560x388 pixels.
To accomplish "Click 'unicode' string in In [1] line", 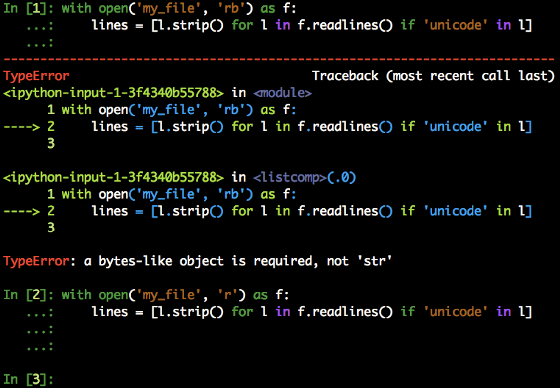I will click(x=455, y=25).
